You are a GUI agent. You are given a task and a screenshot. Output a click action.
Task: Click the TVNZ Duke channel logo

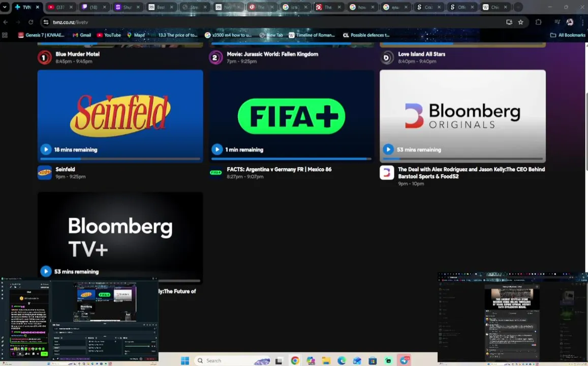387,57
